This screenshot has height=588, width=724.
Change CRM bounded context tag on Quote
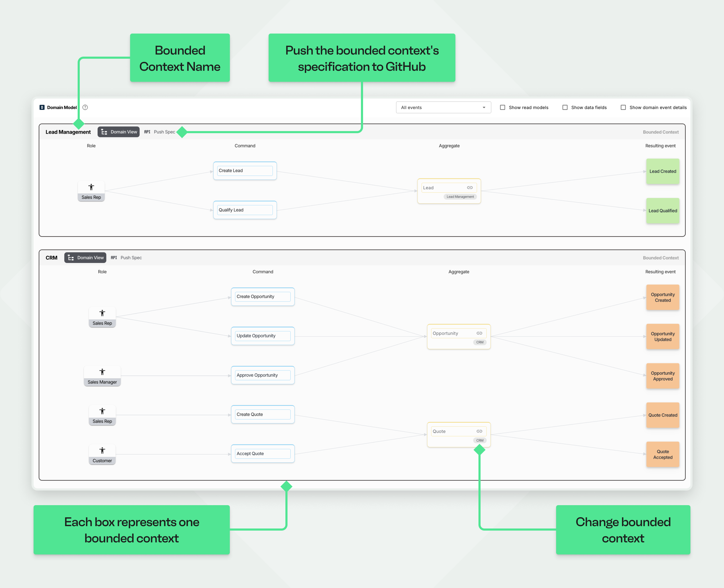tap(480, 441)
